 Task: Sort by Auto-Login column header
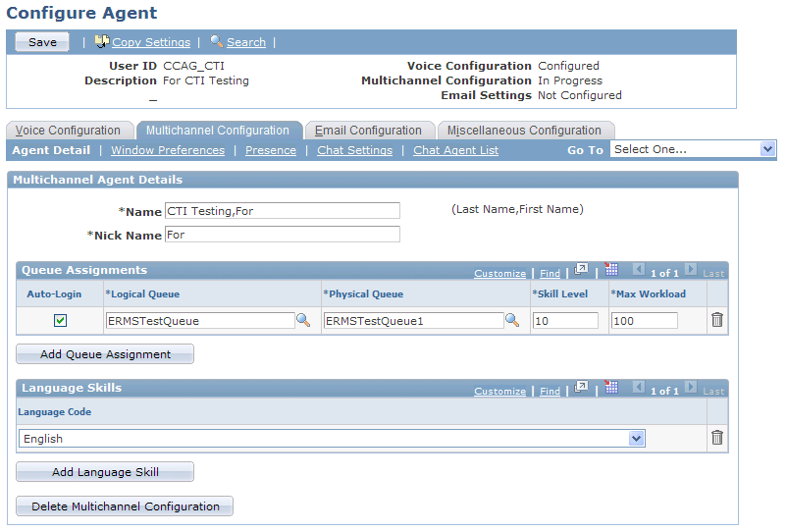[x=54, y=294]
